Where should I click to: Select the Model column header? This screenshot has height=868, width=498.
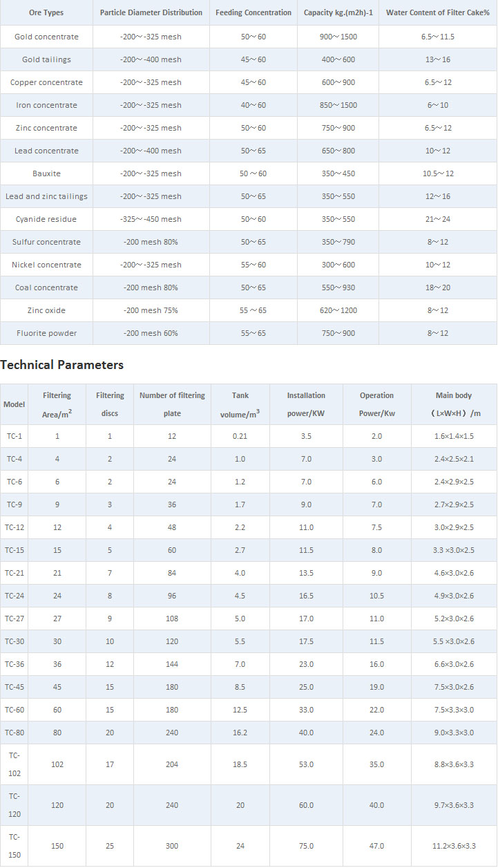pyautogui.click(x=14, y=404)
